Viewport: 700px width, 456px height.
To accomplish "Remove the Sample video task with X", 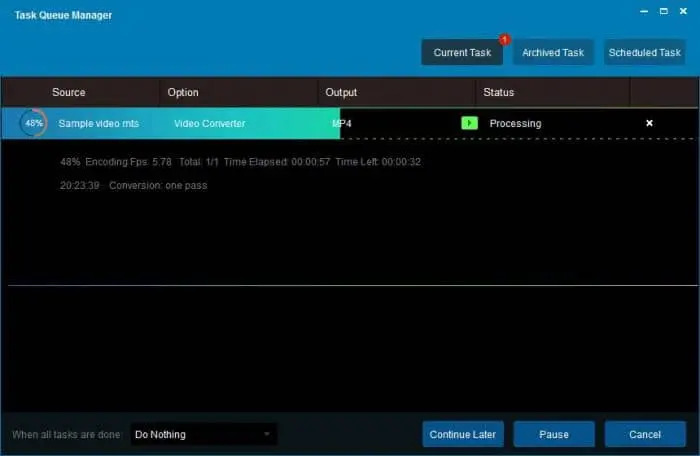I will point(649,123).
